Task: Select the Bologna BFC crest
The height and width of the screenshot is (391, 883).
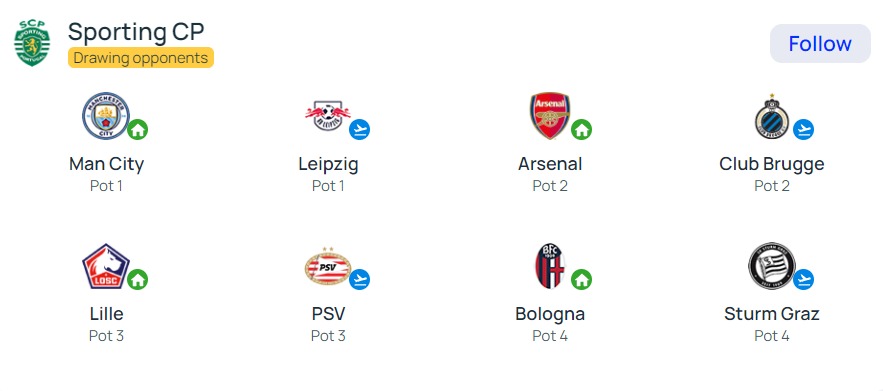Action: [x=550, y=266]
